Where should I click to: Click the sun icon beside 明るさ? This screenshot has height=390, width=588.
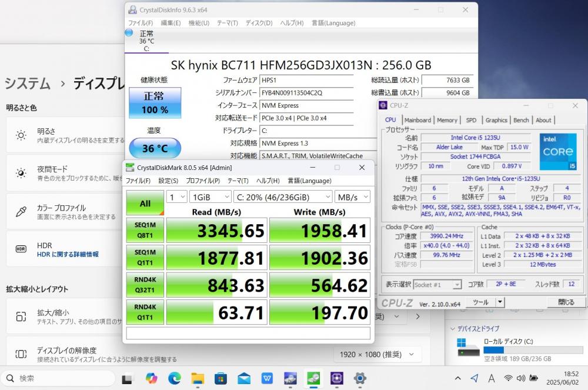coord(21,135)
